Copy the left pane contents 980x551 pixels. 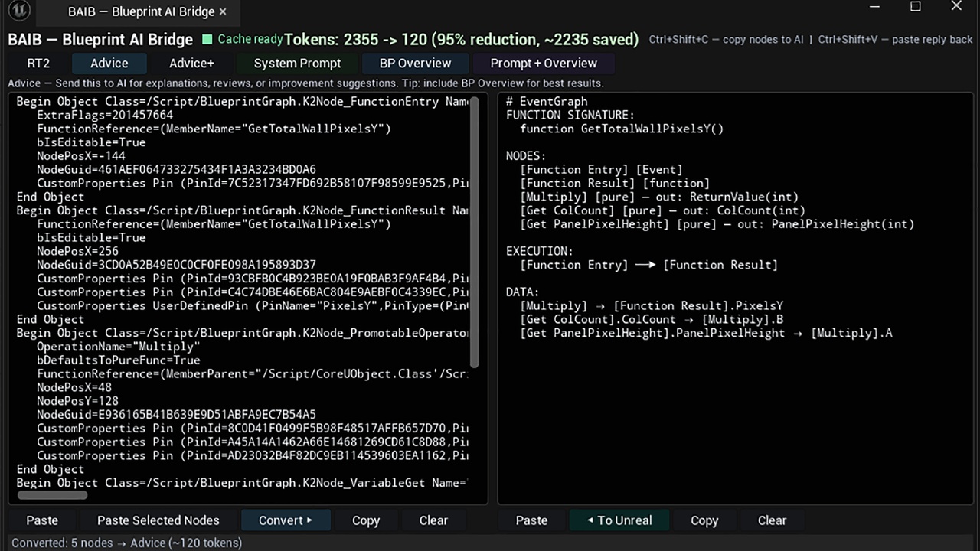pyautogui.click(x=366, y=520)
